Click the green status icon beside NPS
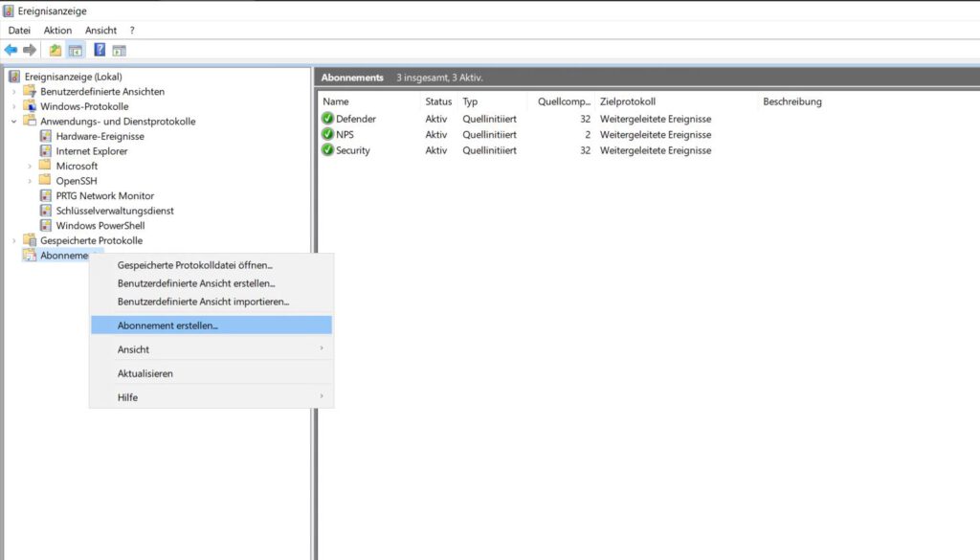Image resolution: width=980 pixels, height=560 pixels. [x=325, y=134]
